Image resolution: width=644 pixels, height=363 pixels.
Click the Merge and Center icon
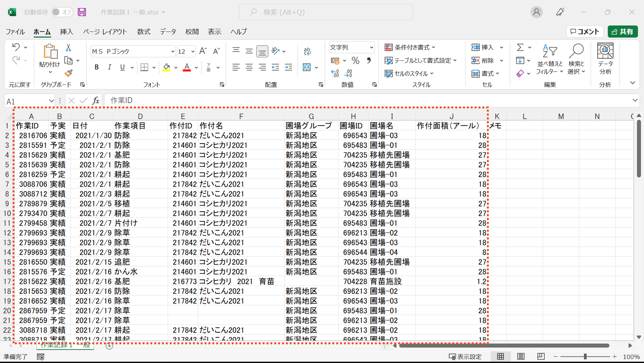[307, 67]
